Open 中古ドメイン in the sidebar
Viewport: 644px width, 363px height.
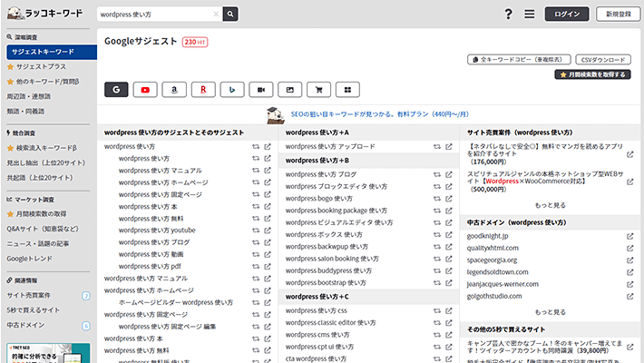coord(25,325)
